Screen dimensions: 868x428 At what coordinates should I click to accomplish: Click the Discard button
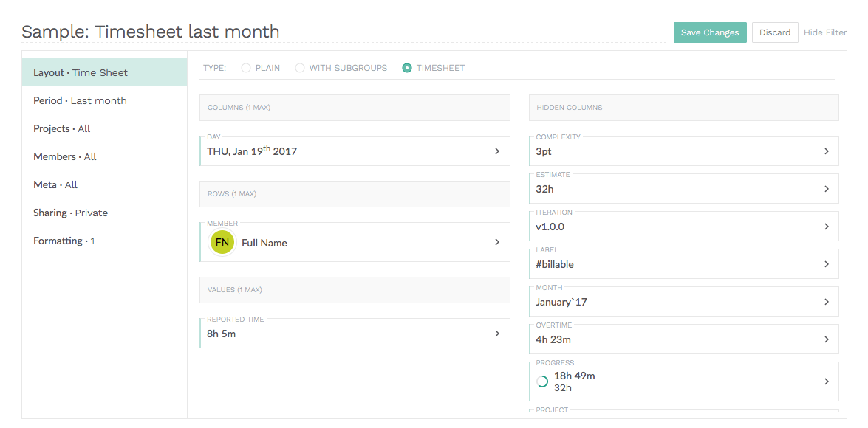click(x=774, y=32)
